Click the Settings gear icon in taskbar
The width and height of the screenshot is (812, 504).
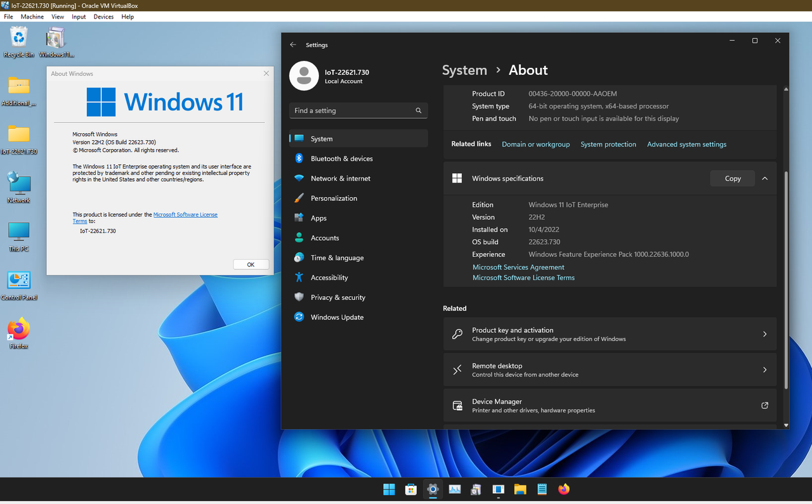[x=433, y=489]
